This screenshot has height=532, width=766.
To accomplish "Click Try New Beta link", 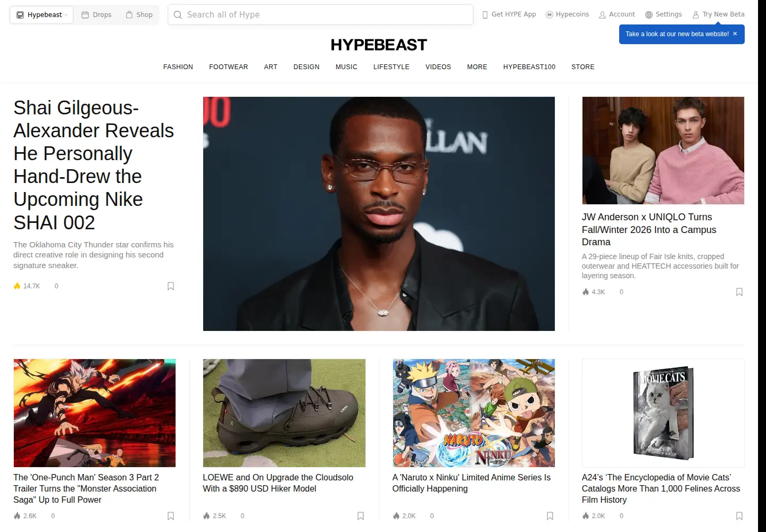I will coord(718,14).
